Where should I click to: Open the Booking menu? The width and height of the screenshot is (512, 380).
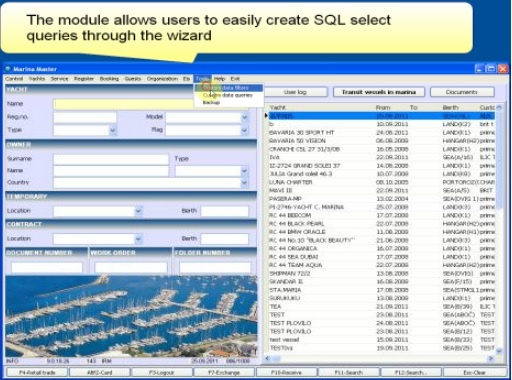tap(109, 79)
